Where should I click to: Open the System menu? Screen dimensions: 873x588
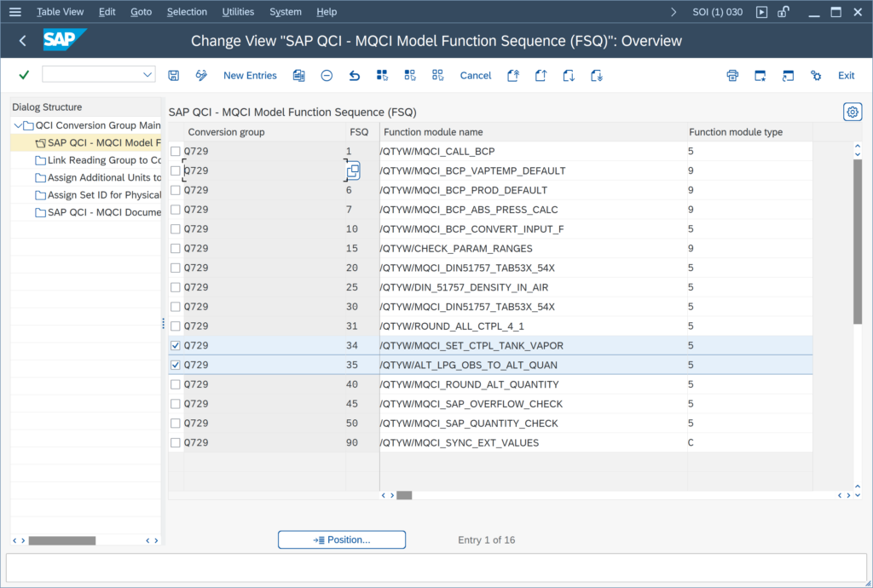(286, 12)
